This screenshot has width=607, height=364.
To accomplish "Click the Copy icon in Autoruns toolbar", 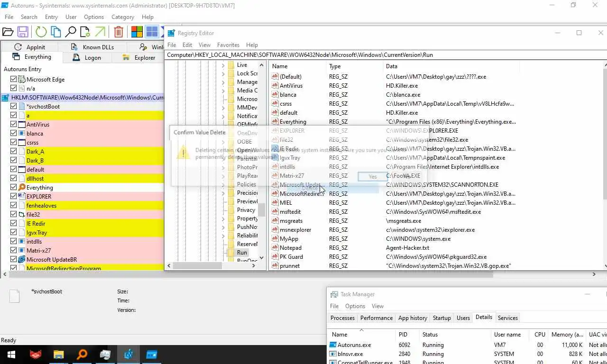I will 56,32.
